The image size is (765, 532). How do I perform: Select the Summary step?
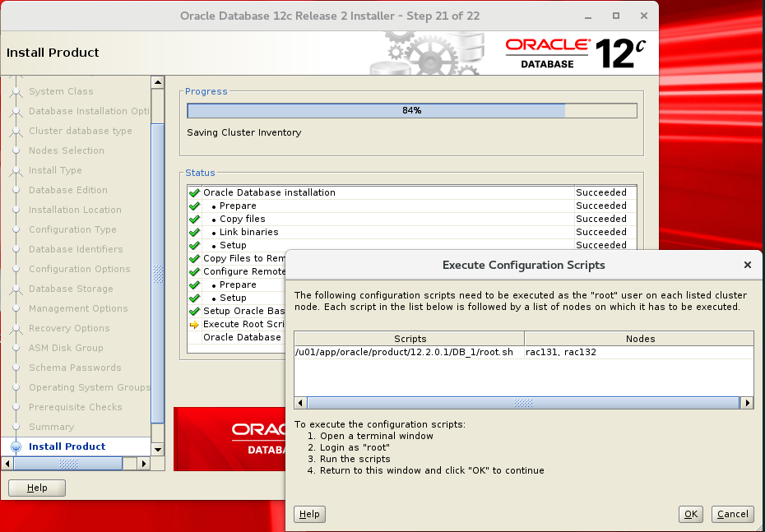pos(51,427)
